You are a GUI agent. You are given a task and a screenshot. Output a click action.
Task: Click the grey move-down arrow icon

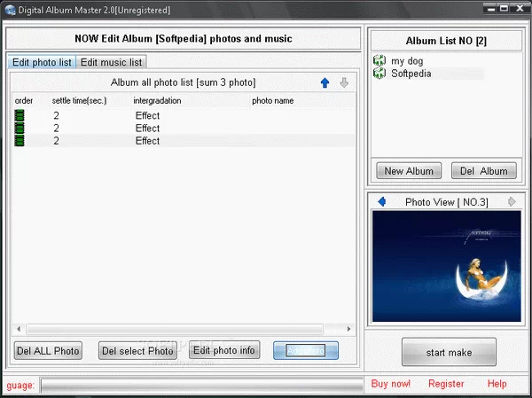344,82
